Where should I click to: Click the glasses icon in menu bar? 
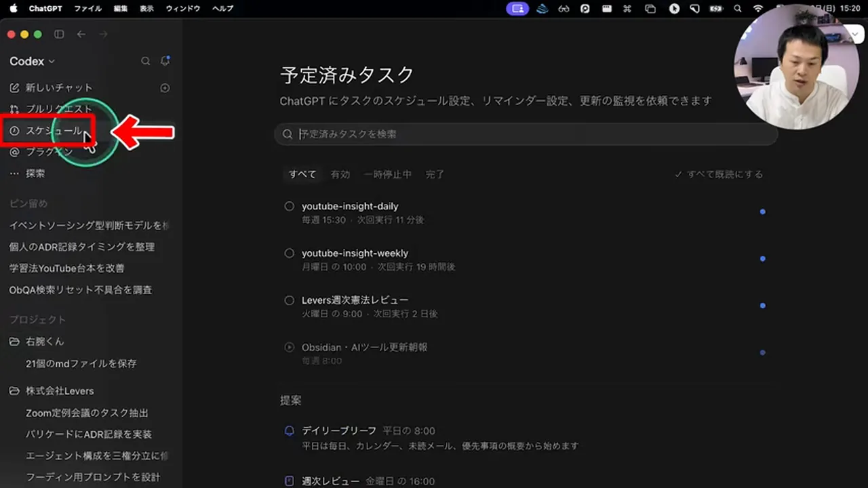[x=564, y=9]
